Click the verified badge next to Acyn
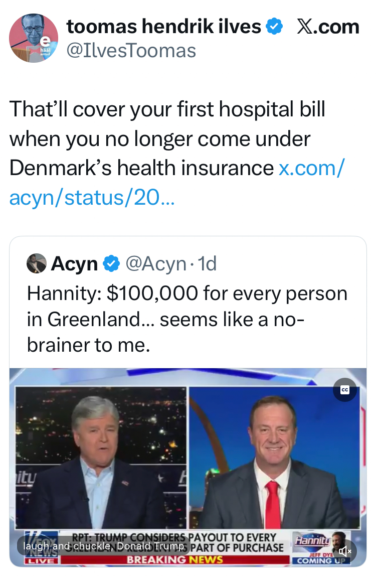Image resolution: width=376 pixels, height=588 pixels. click(x=111, y=263)
